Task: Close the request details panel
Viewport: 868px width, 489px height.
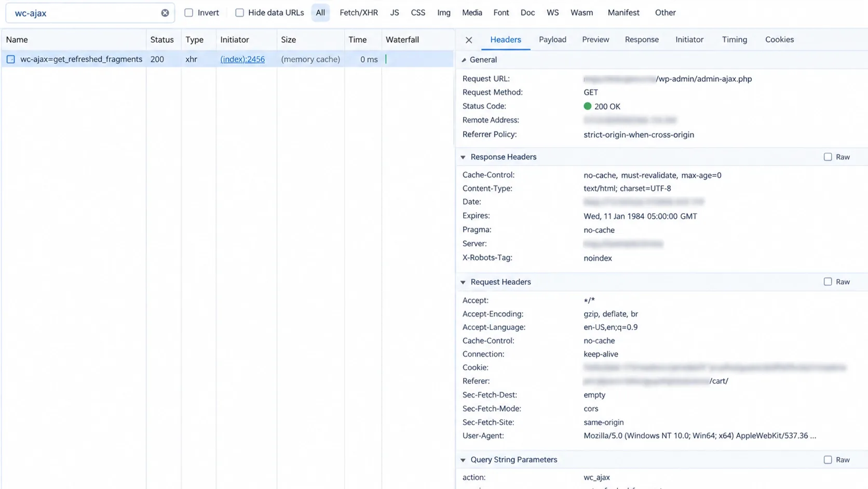Action: [469, 40]
